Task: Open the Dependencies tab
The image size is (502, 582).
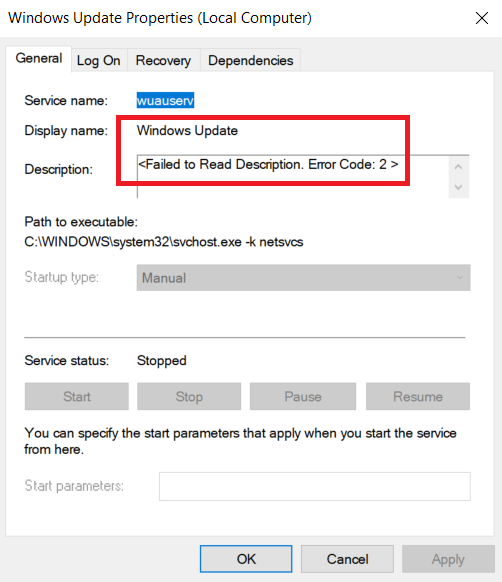Action: point(251,60)
